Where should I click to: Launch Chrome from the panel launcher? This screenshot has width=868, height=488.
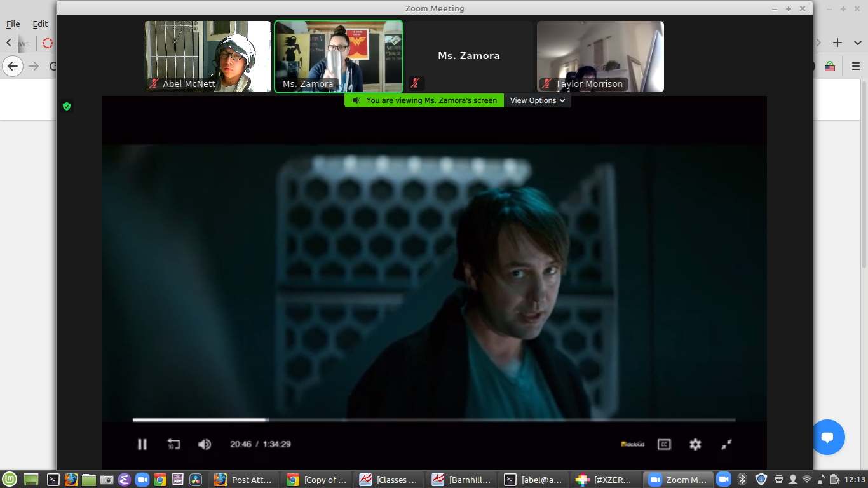click(x=160, y=480)
